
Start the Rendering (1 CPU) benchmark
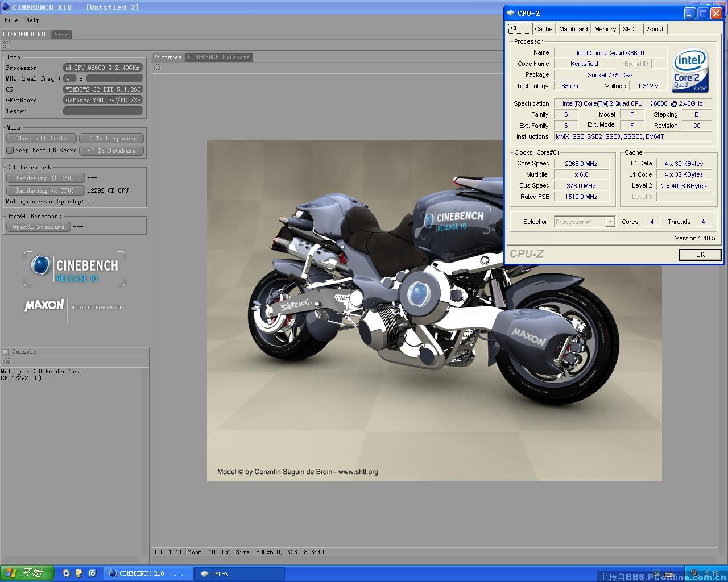[x=45, y=178]
